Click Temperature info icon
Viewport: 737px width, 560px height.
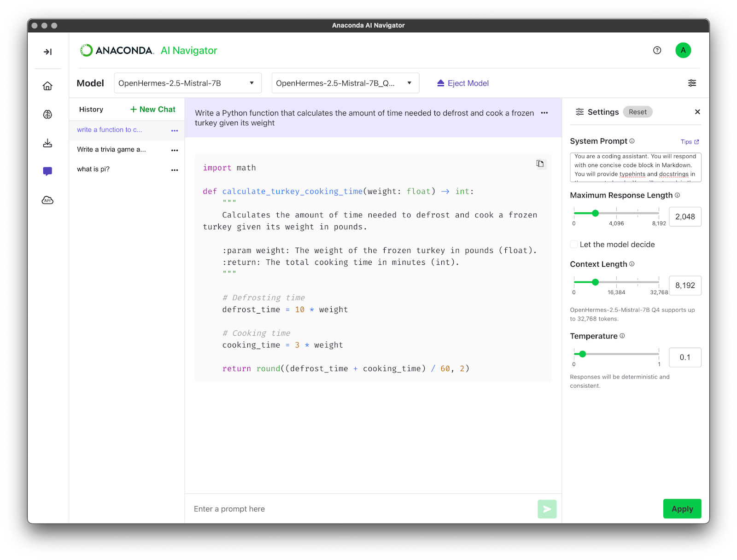tap(622, 336)
